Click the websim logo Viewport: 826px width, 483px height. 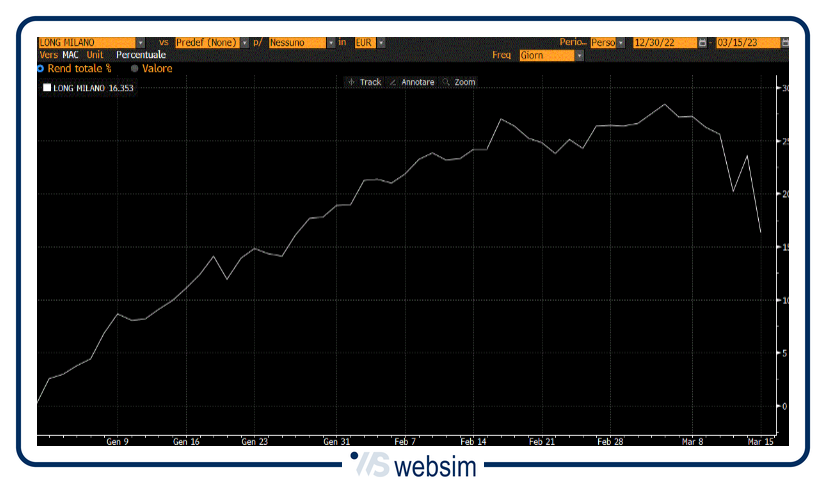click(x=413, y=466)
